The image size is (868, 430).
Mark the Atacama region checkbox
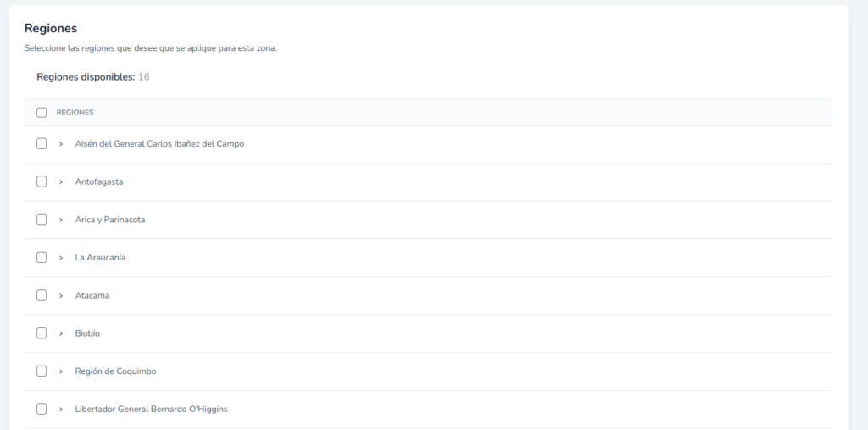42,295
